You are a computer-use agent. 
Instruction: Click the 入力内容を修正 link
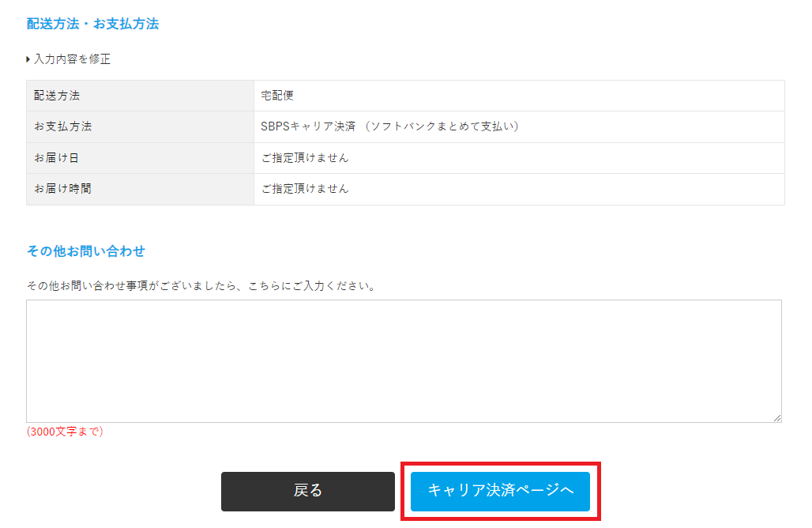coord(72,59)
